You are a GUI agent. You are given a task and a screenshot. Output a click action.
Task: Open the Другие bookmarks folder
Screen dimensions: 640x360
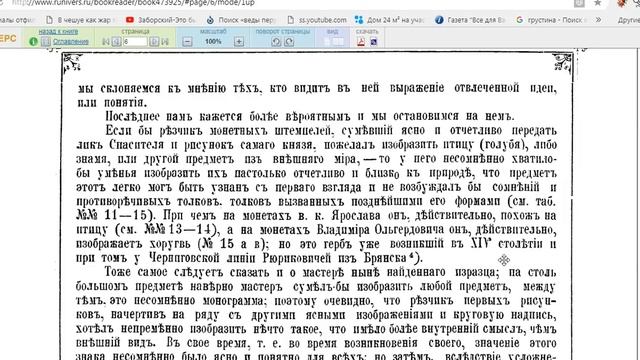click(628, 20)
